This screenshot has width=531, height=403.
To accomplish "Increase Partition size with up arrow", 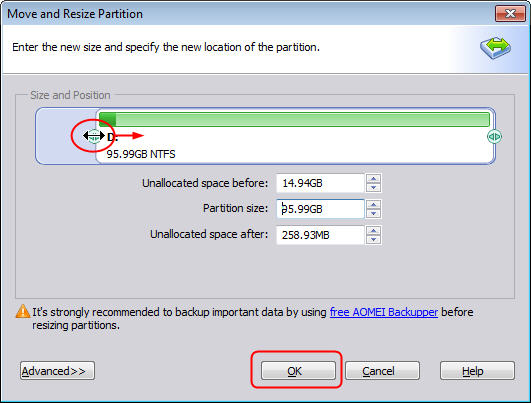I will [x=374, y=205].
